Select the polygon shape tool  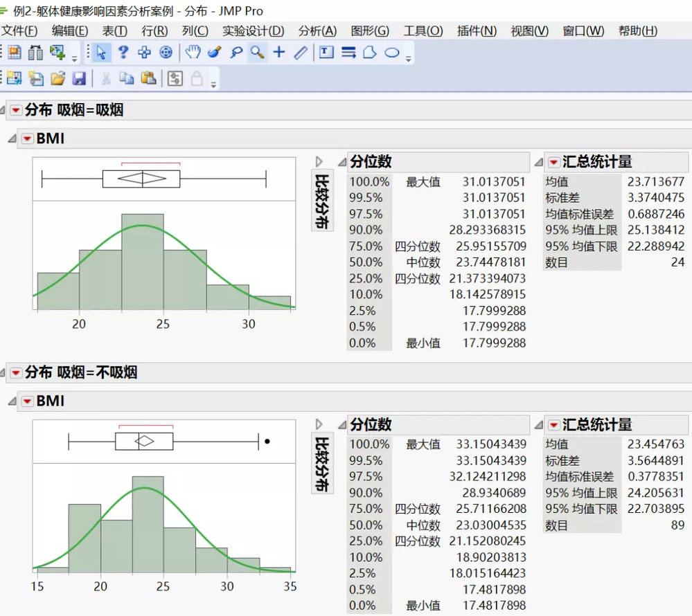370,53
